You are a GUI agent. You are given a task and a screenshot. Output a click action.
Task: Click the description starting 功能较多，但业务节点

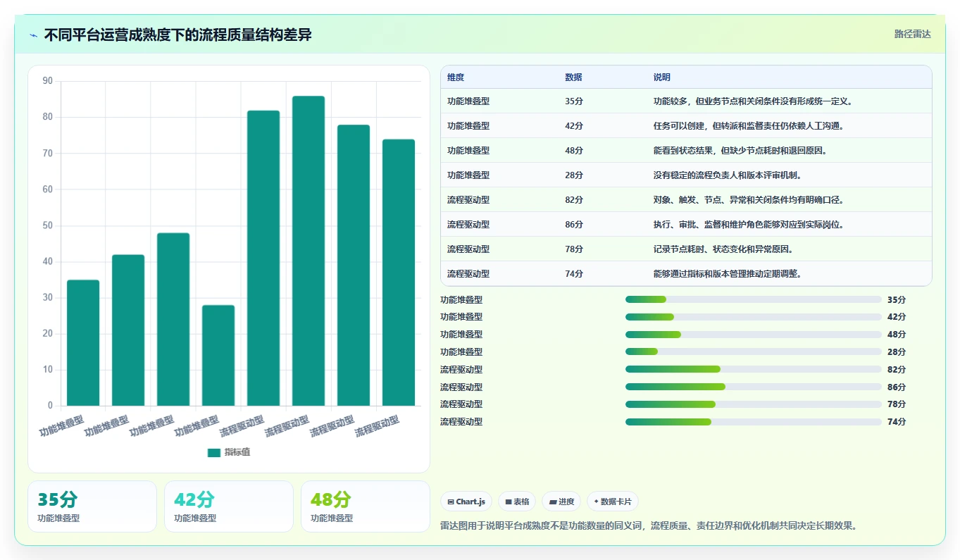(754, 101)
